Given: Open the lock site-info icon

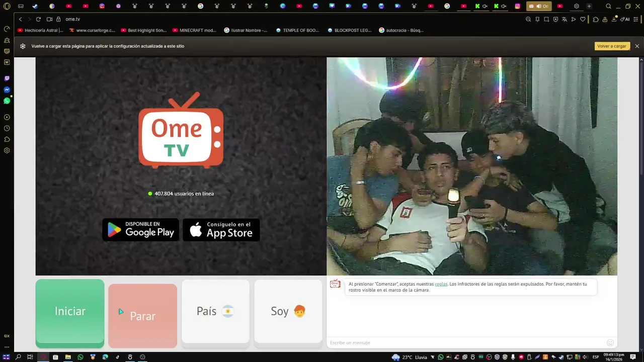Looking at the screenshot, I should pos(58,19).
